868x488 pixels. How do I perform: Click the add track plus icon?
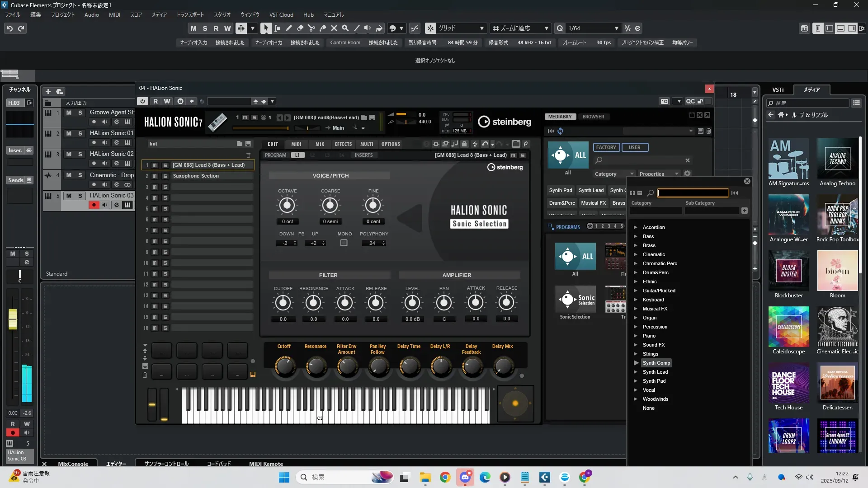pos(48,91)
